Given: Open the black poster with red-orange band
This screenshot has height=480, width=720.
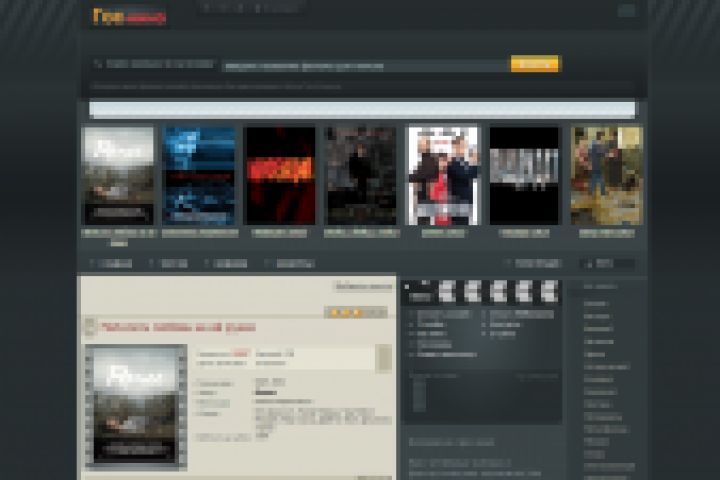Looking at the screenshot, I should coord(281,176).
